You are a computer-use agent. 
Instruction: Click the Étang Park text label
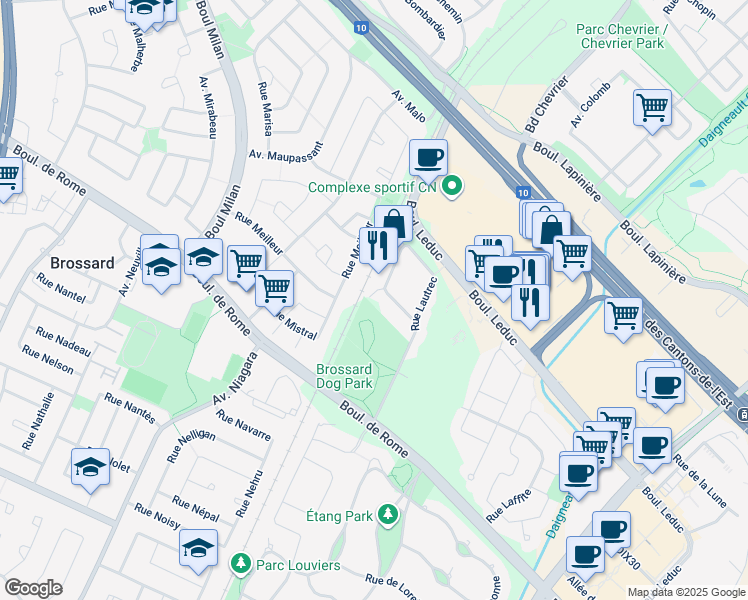pos(339,516)
